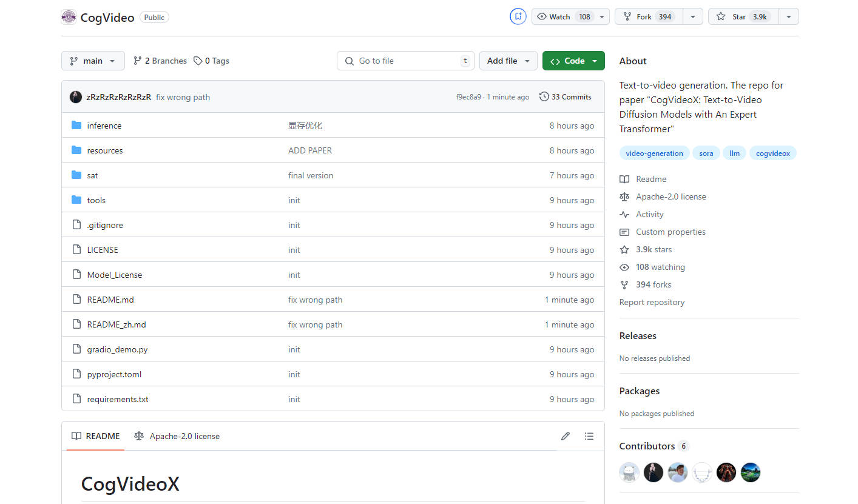Select the README tab
This screenshot has width=858, height=504.
point(96,436)
